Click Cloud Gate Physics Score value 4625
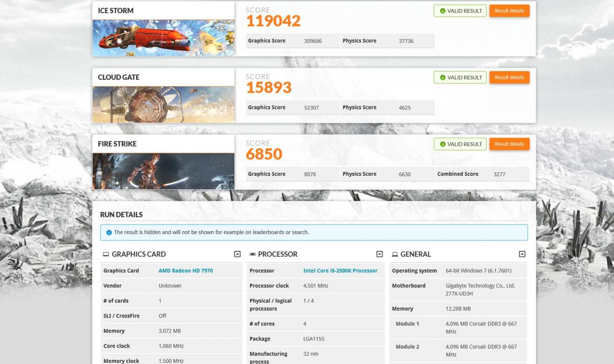Viewport: 614px width, 364px height. point(405,107)
